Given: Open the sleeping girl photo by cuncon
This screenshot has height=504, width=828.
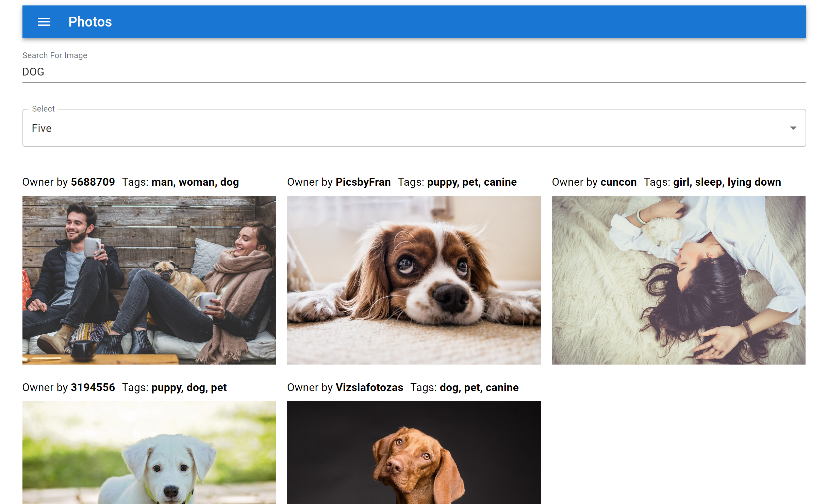Looking at the screenshot, I should pos(678,280).
